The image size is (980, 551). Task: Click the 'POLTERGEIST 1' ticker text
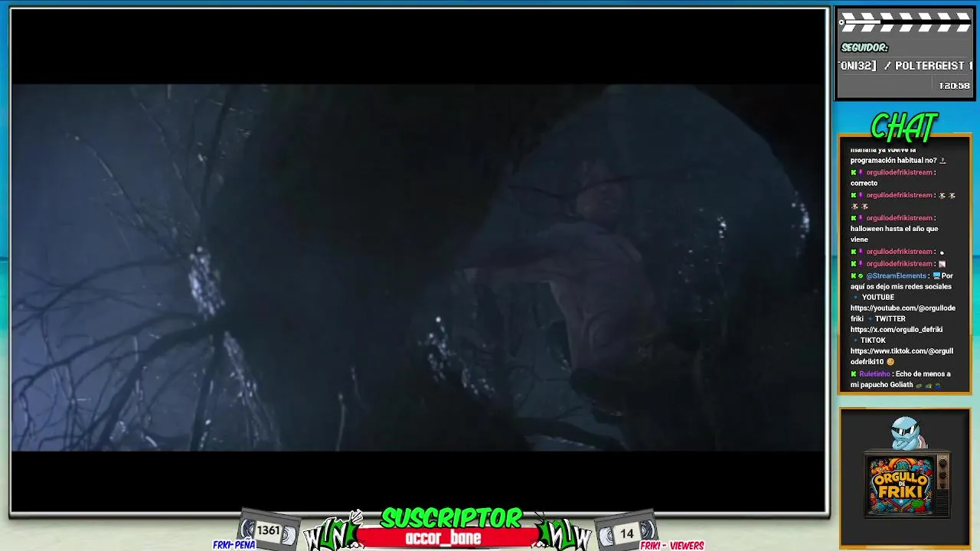(934, 66)
